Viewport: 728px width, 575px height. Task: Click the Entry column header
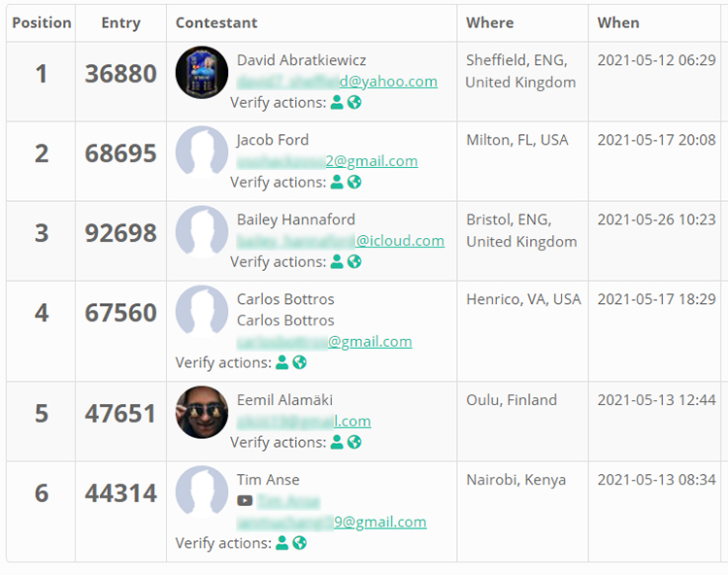point(120,22)
